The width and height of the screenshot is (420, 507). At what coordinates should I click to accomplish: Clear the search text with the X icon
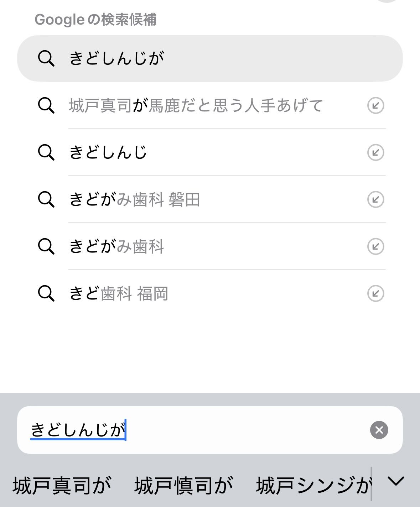pos(379,430)
